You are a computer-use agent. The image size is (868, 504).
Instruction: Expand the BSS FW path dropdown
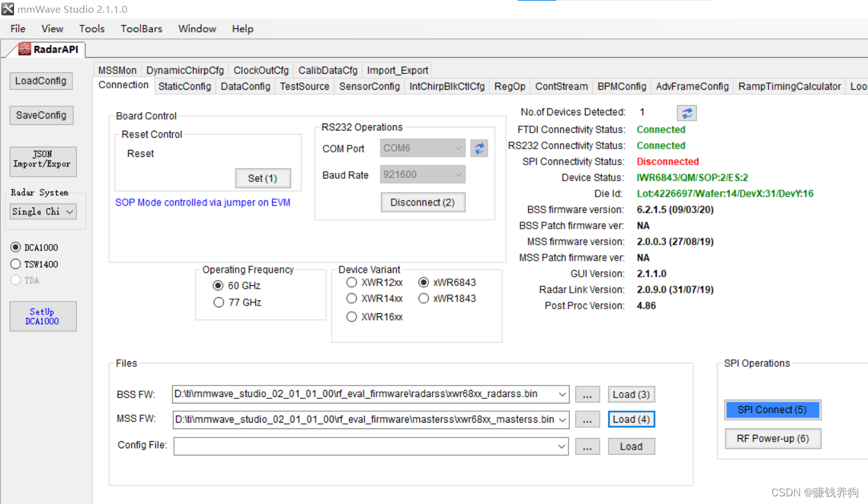[x=562, y=394]
